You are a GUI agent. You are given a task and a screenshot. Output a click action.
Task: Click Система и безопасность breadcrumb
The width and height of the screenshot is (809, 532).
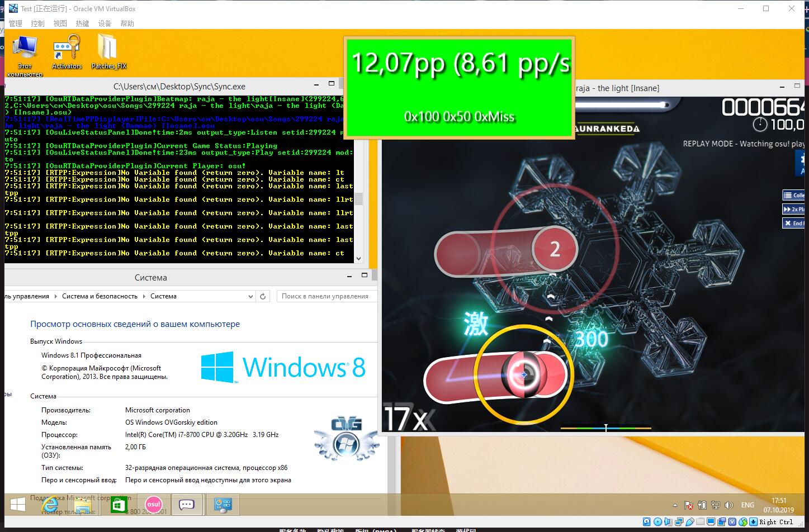point(100,296)
